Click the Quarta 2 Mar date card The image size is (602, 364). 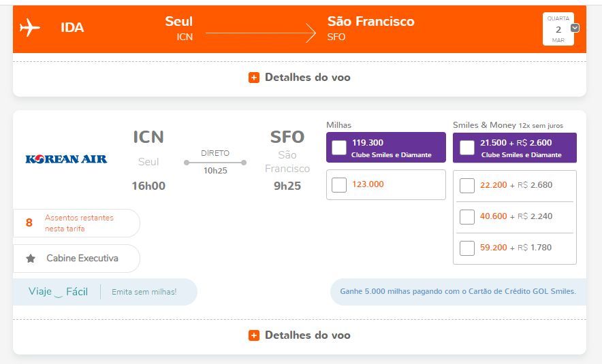[558, 29]
